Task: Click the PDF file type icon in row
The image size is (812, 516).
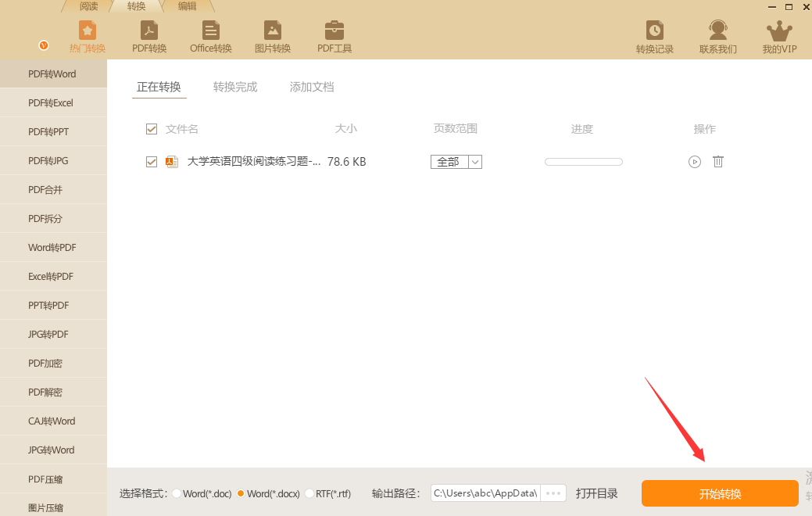Action: (x=172, y=162)
